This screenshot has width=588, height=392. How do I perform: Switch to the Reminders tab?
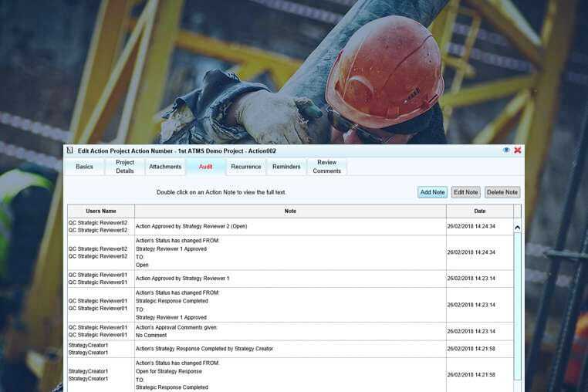(286, 167)
